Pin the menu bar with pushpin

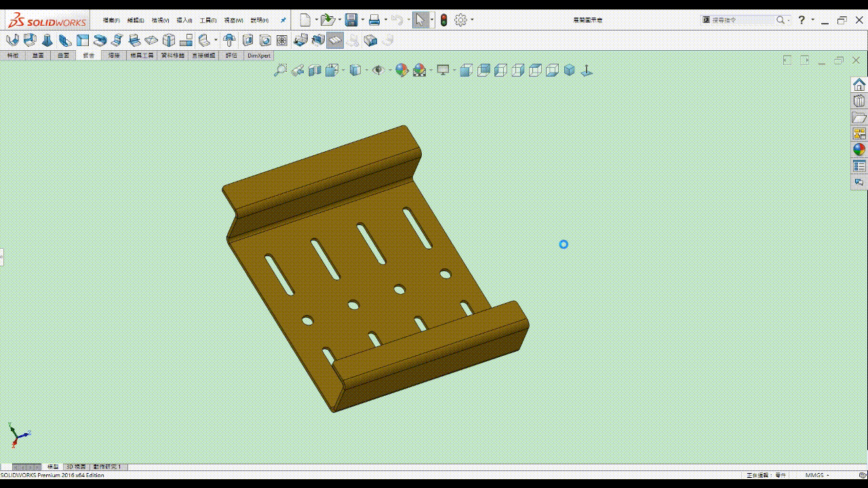(x=283, y=20)
